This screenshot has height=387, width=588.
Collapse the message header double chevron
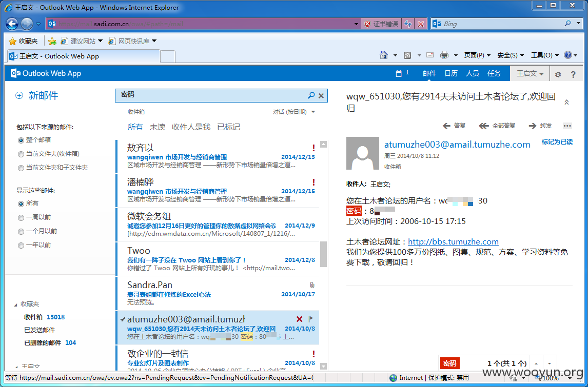click(566, 102)
